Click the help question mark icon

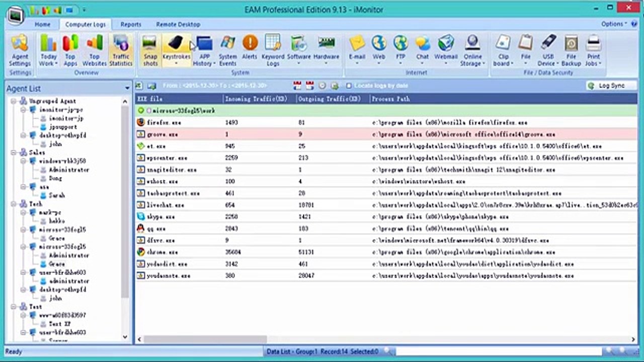pos(635,24)
